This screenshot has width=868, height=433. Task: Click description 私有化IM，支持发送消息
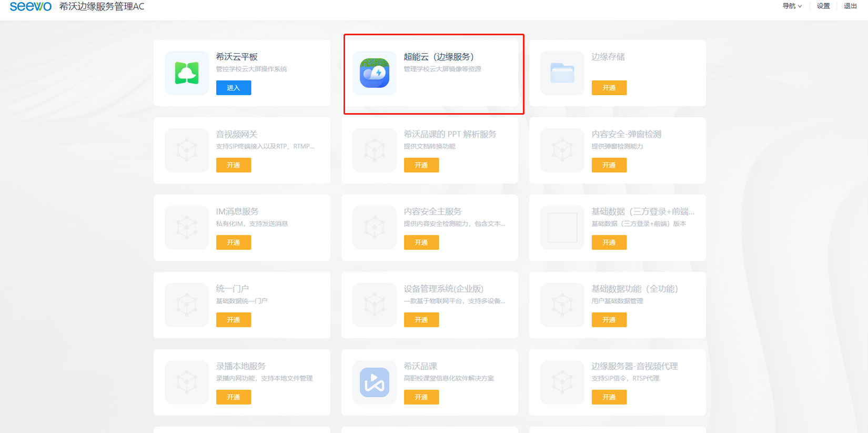[x=252, y=224]
